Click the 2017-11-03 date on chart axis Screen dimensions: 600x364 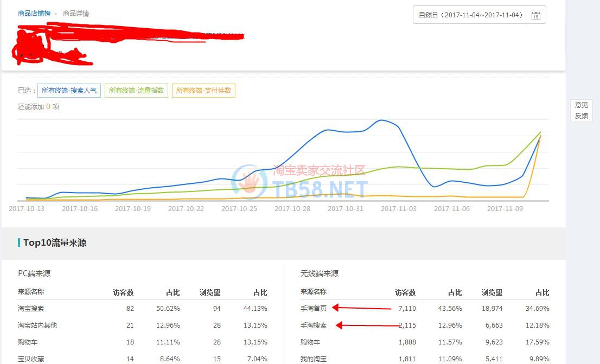399,208
